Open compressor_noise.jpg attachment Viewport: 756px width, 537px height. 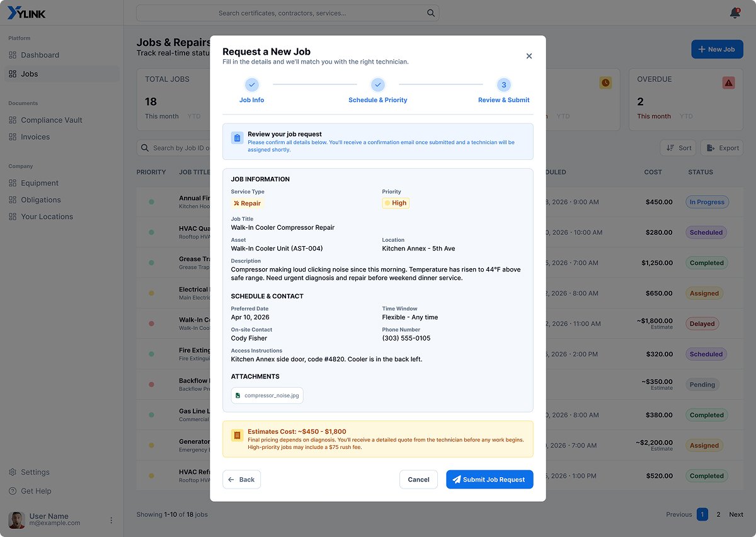tap(267, 395)
